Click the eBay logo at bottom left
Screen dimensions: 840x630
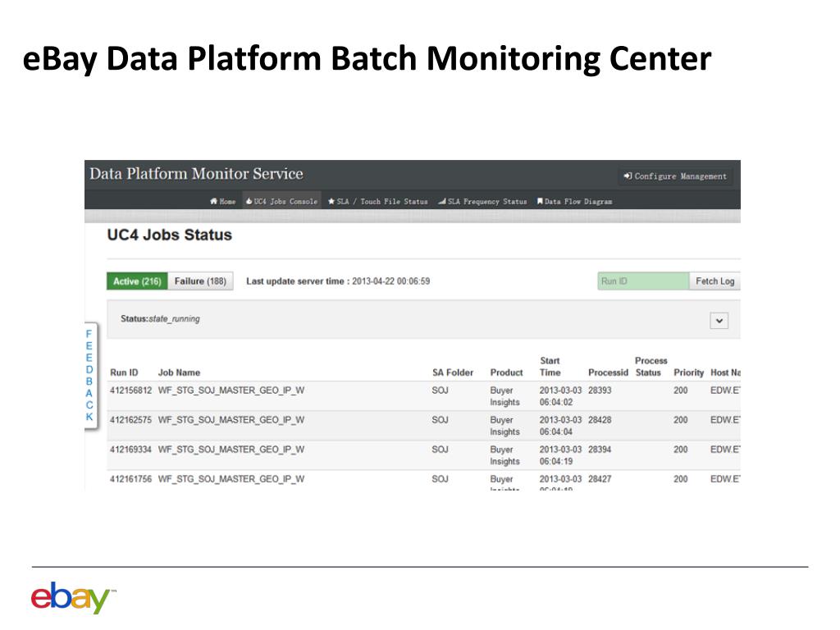coord(72,596)
